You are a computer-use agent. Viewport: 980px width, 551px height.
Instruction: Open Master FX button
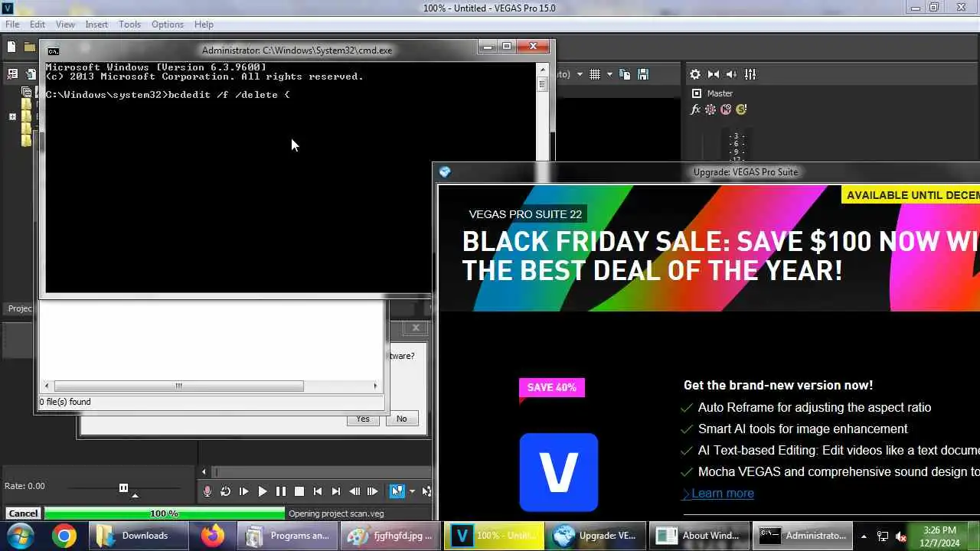(x=695, y=109)
